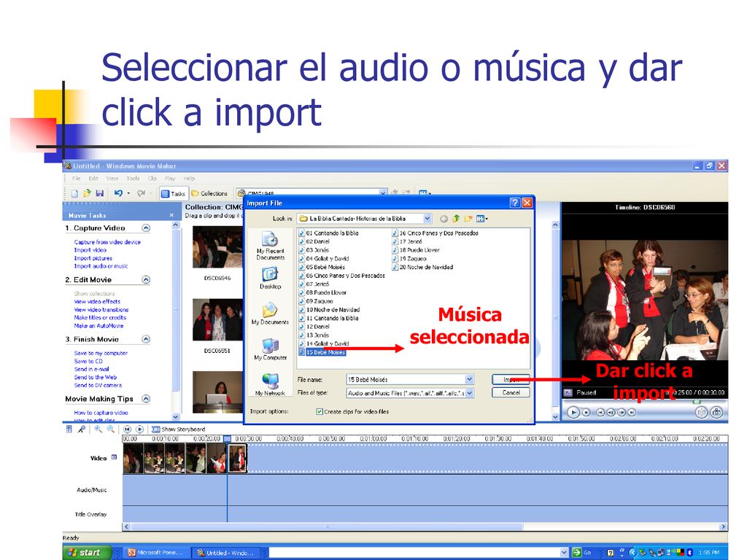
Task: Click the Take Picture camera button
Action: coord(716,413)
